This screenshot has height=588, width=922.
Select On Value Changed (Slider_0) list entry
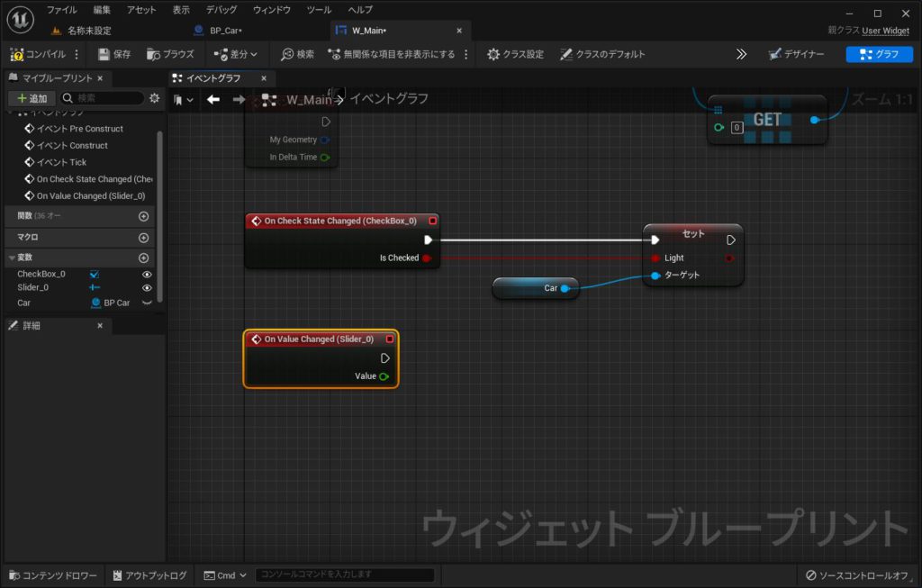pos(86,195)
